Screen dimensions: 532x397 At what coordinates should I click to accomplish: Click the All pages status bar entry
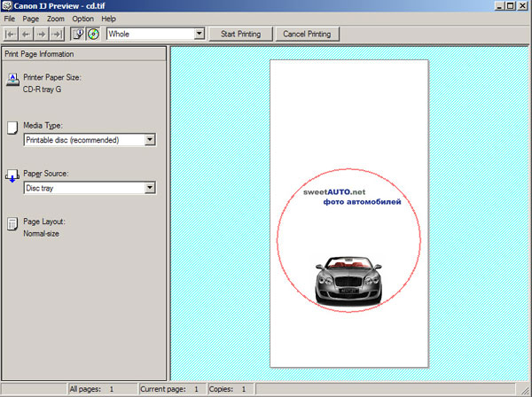coord(103,389)
